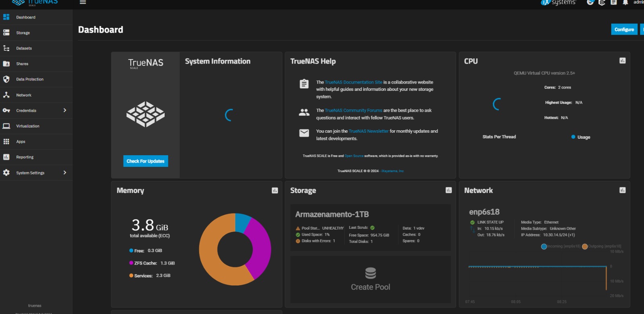Toggle the hamburger sidebar menu

pyautogui.click(x=83, y=2)
